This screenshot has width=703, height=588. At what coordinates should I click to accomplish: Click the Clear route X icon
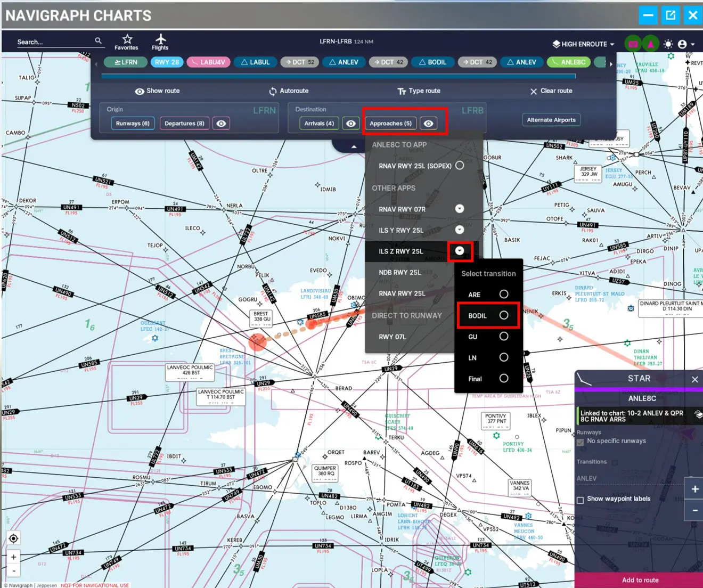click(x=533, y=92)
